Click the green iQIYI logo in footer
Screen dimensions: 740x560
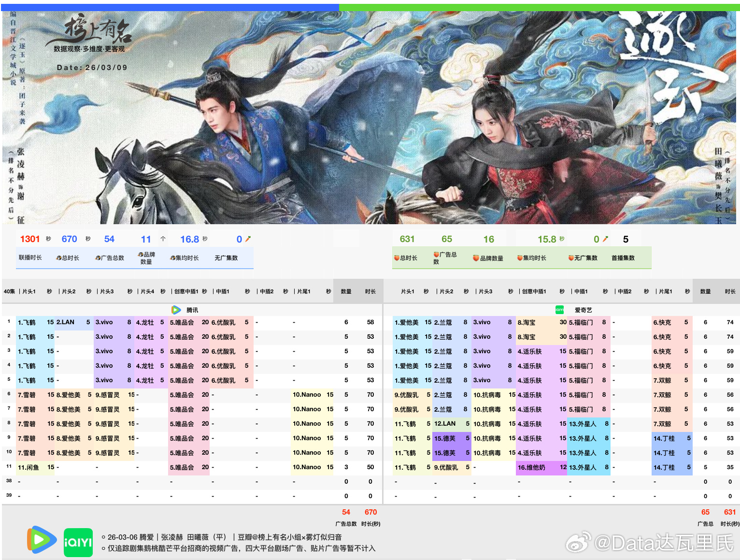78,543
